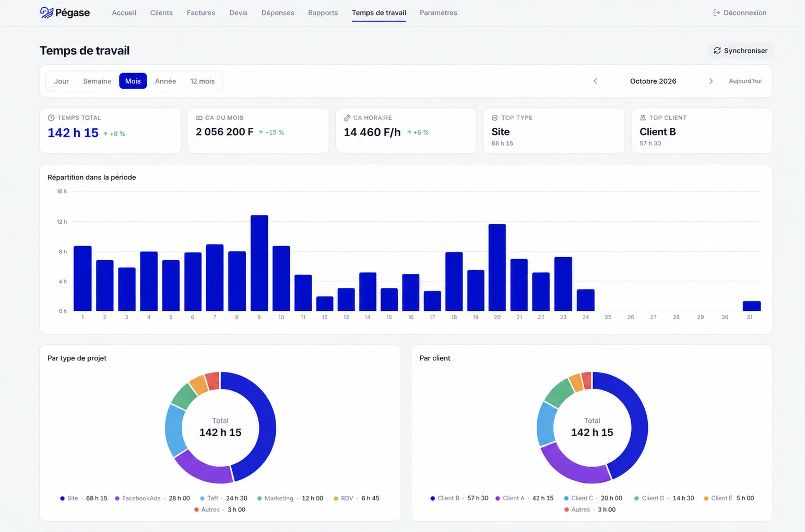Click the Marketing 12 h 00 legend value
This screenshot has width=805, height=532.
pos(313,499)
